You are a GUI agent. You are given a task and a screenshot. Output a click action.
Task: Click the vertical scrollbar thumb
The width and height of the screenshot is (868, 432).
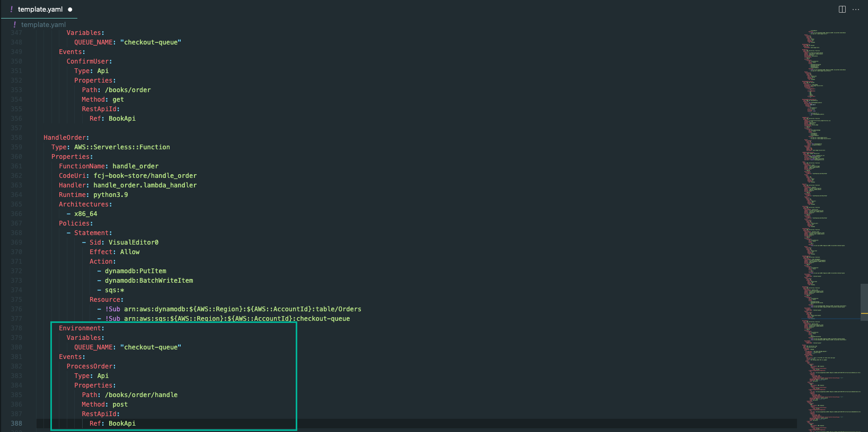pyautogui.click(x=864, y=303)
